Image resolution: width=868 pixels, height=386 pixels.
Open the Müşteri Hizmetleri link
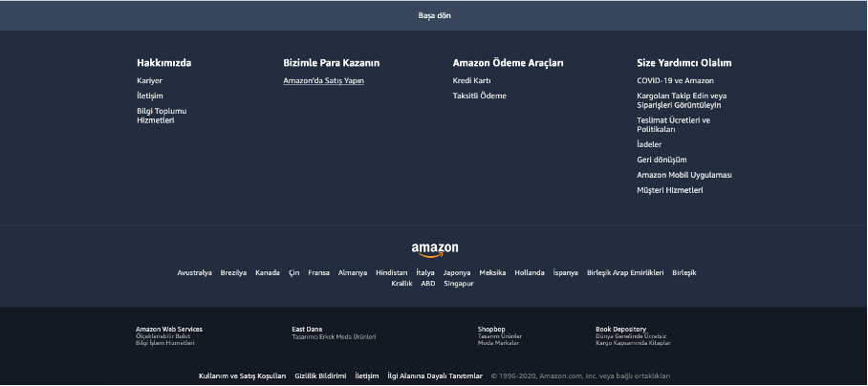tap(670, 190)
